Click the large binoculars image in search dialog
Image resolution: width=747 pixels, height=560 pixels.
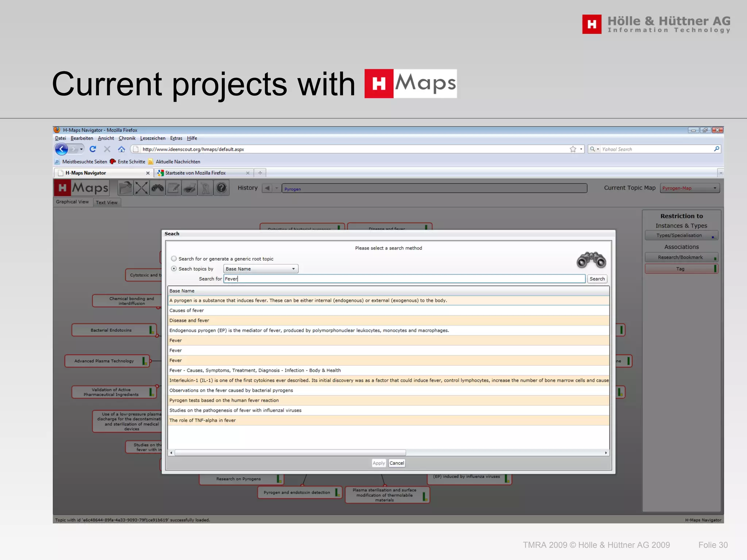point(591,260)
